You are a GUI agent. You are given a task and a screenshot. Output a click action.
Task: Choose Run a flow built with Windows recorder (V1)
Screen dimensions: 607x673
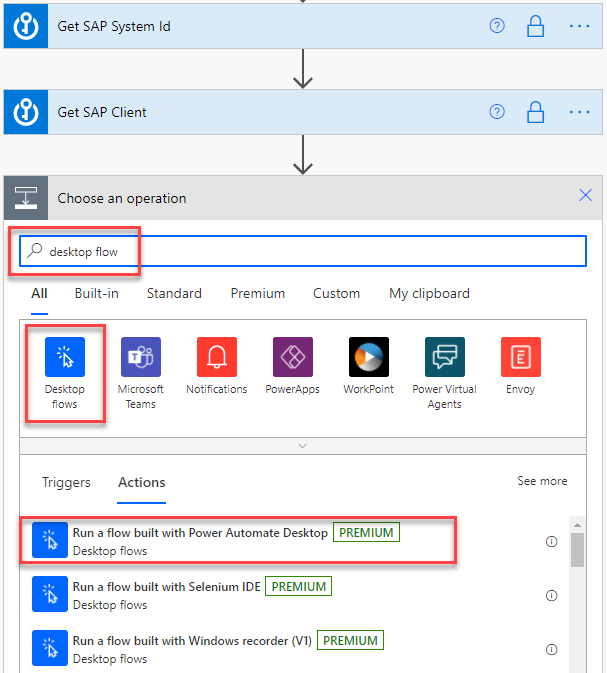[x=294, y=649]
